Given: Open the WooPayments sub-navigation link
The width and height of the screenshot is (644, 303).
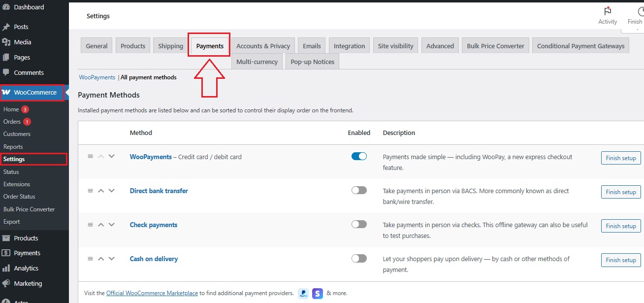Looking at the screenshot, I should [97, 77].
